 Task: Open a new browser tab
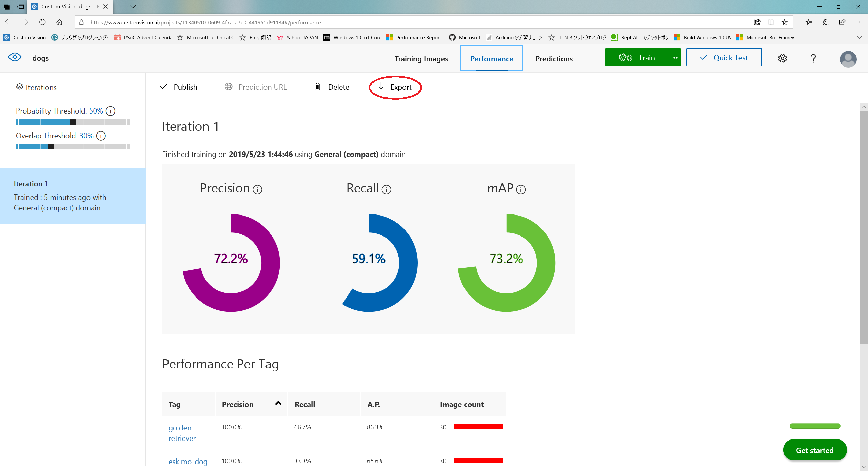(x=120, y=7)
